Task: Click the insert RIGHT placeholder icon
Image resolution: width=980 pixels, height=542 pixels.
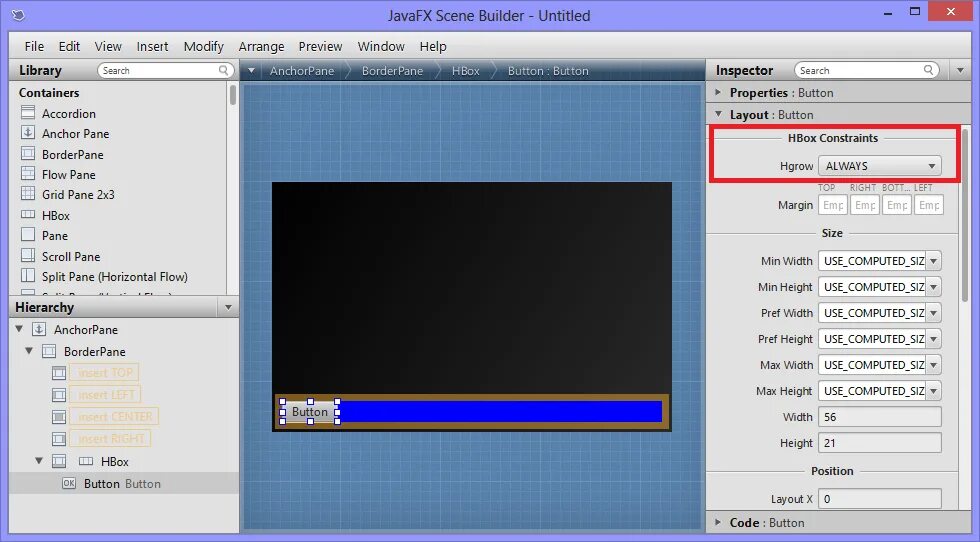Action: (x=59, y=439)
